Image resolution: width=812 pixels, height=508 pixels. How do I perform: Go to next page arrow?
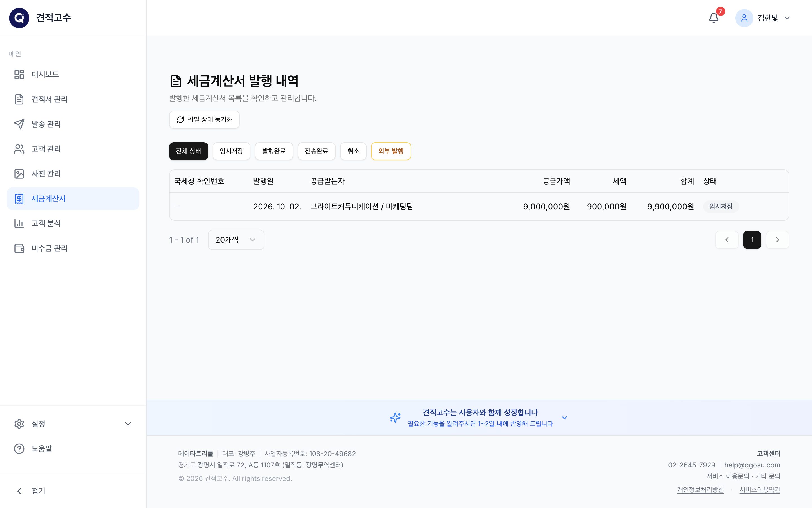[777, 240]
